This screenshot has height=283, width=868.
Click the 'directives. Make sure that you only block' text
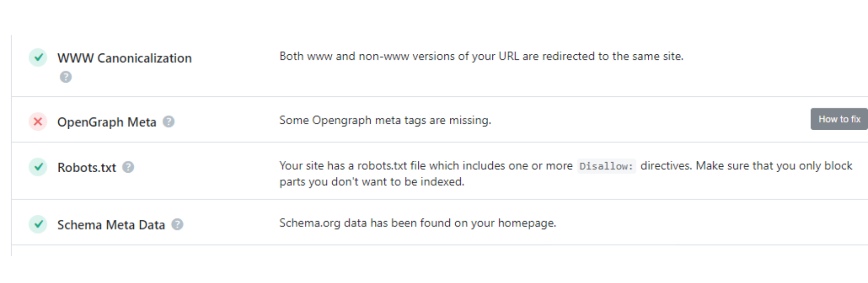click(x=746, y=166)
